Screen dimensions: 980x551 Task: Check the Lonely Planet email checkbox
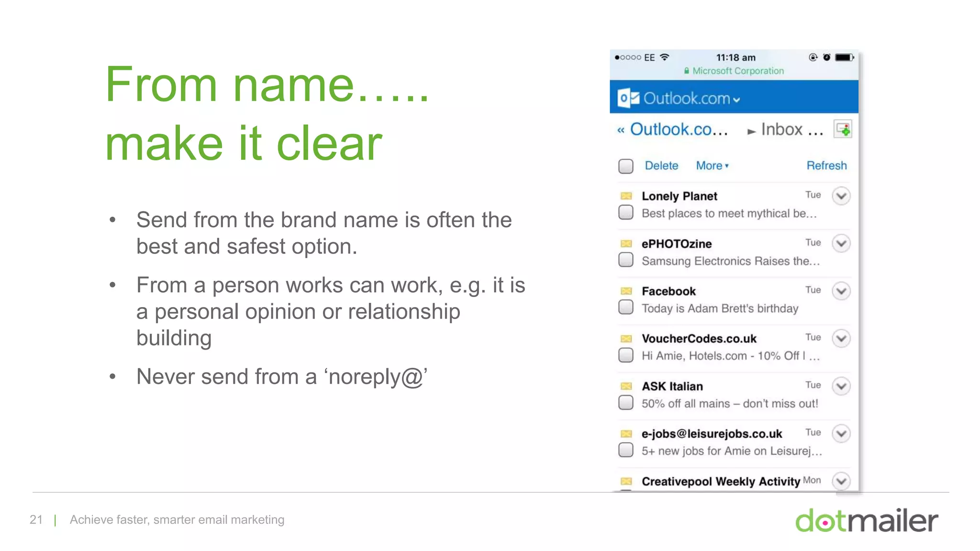[x=625, y=212]
